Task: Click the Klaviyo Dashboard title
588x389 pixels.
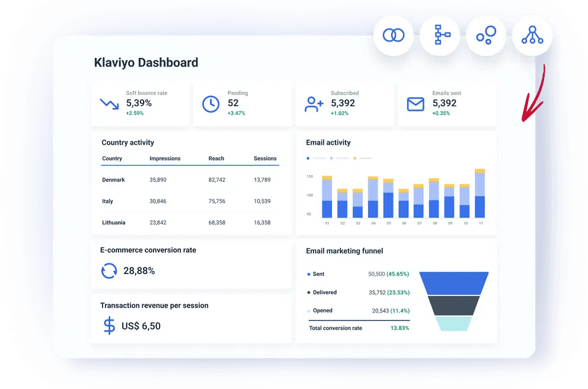Action: [x=146, y=63]
